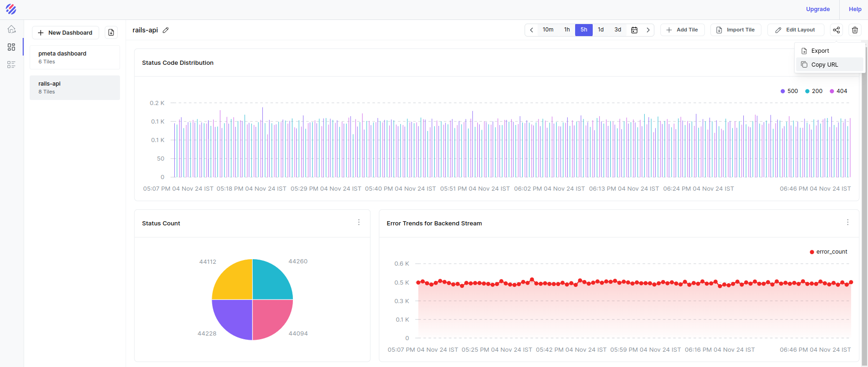Click the rails-api dashboard title text
The image size is (868, 367).
click(145, 30)
